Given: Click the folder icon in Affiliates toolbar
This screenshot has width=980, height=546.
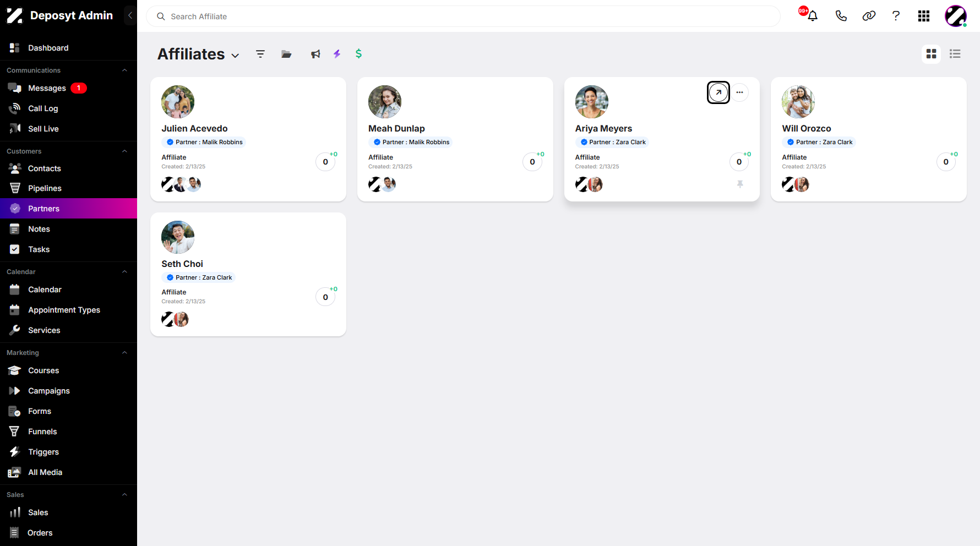Looking at the screenshot, I should (x=286, y=54).
